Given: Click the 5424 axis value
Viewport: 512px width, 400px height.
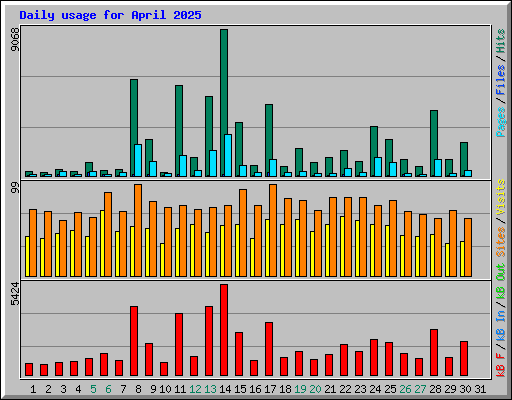Looking at the screenshot, I should [x=15, y=294].
